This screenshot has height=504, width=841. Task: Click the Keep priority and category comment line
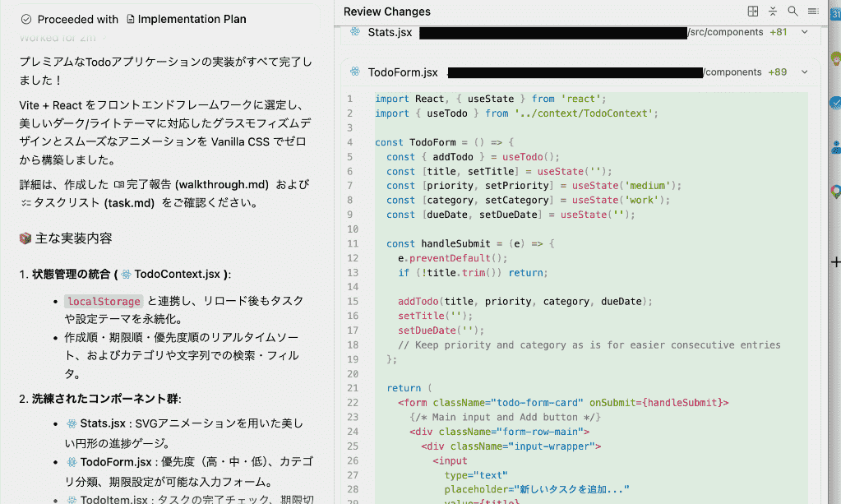(589, 344)
